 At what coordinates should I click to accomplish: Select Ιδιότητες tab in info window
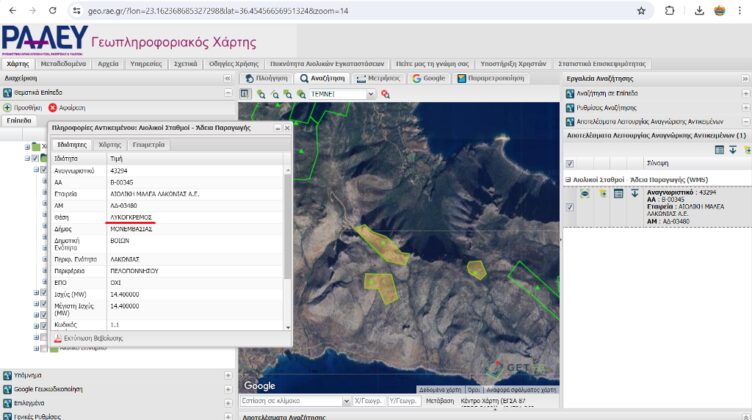(72, 145)
